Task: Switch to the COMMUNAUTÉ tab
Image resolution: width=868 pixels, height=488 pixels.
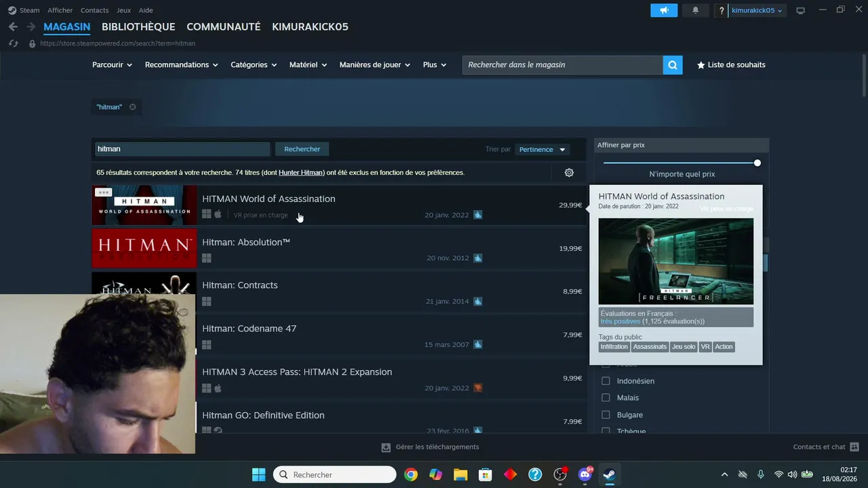Action: coord(224,27)
